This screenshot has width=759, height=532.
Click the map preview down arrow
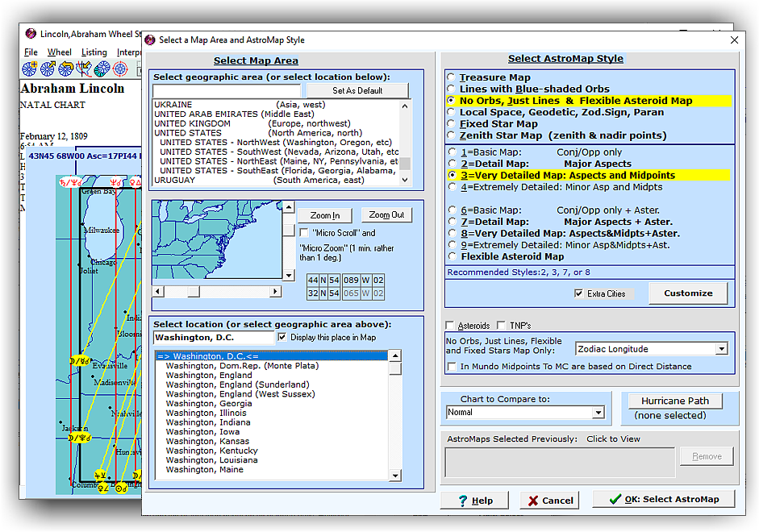[x=289, y=275]
